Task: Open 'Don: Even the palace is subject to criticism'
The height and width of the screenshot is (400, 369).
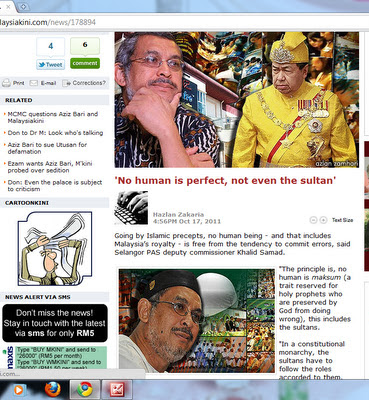Action: point(55,186)
